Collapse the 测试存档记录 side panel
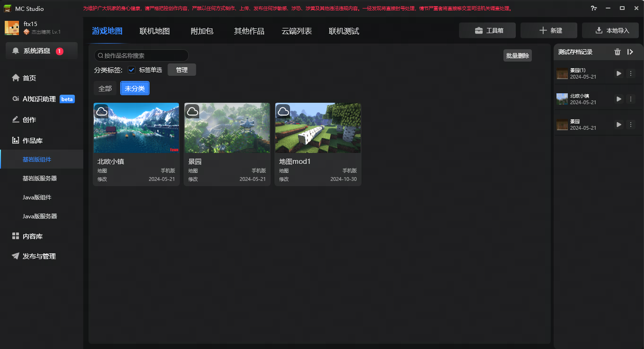The height and width of the screenshot is (349, 644). coord(630,52)
